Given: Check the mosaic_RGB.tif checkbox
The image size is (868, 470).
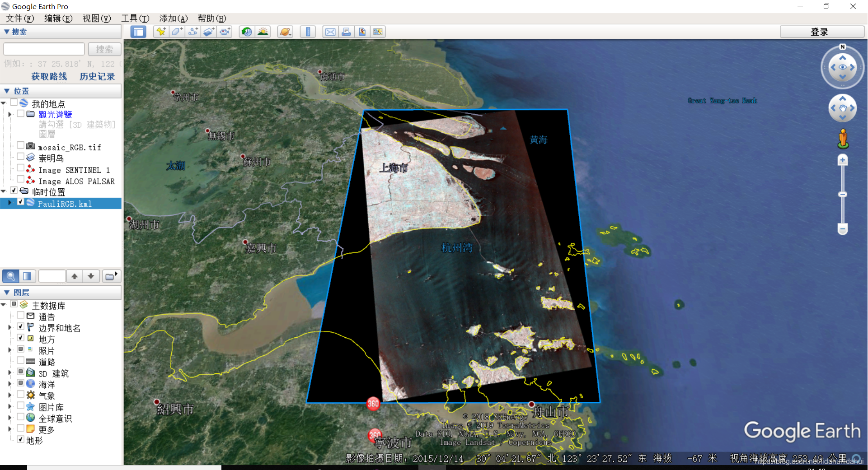Looking at the screenshot, I should 20,145.
